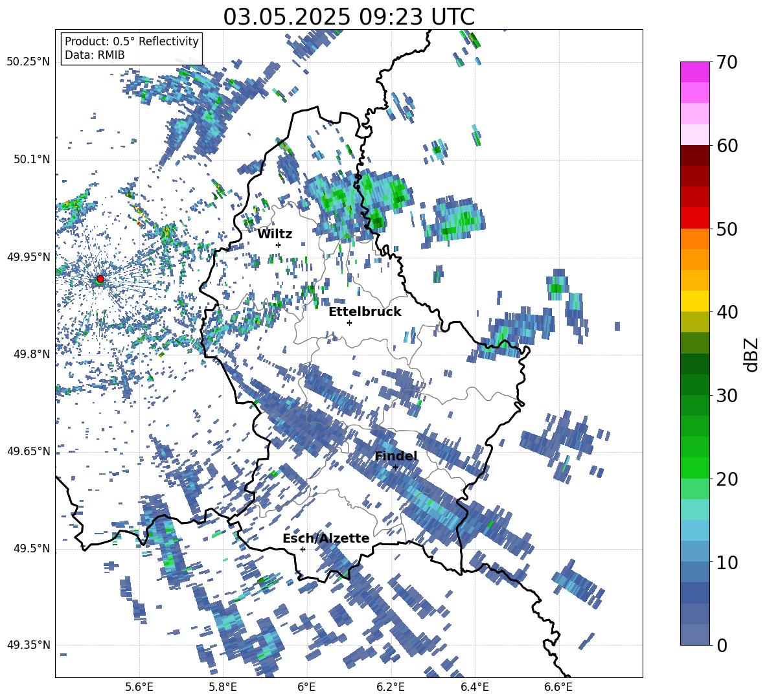The image size is (767, 700).
Task: Click the 6.4°E longitude label
Action: pos(474,687)
